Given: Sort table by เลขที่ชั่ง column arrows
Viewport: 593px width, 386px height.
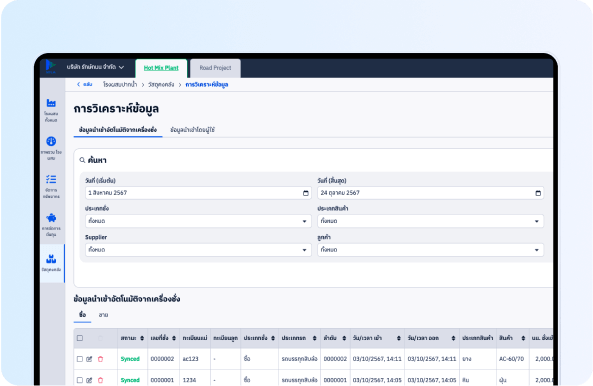Looking at the screenshot, I should click(174, 338).
